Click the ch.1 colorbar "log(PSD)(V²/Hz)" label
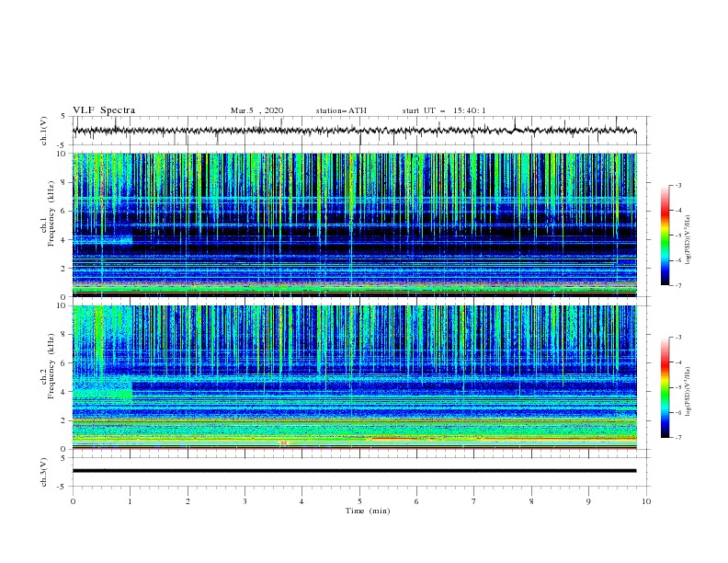The width and height of the screenshot is (728, 563). click(x=688, y=240)
